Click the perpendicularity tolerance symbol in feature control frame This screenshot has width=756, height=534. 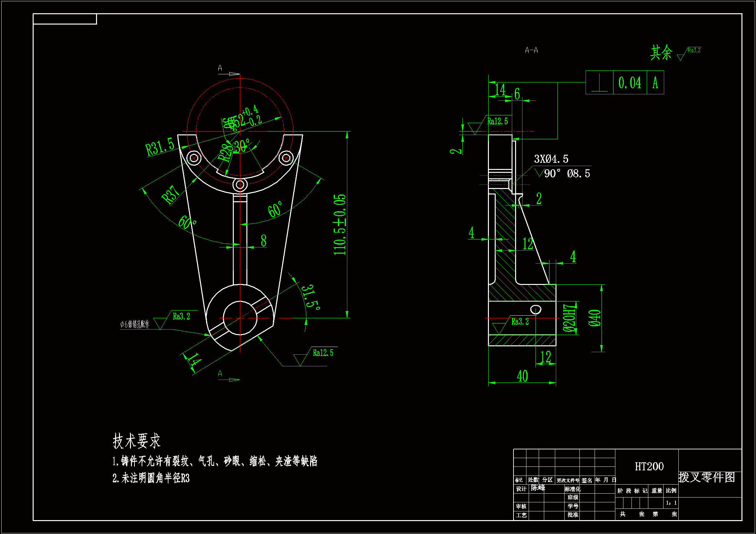tap(599, 83)
